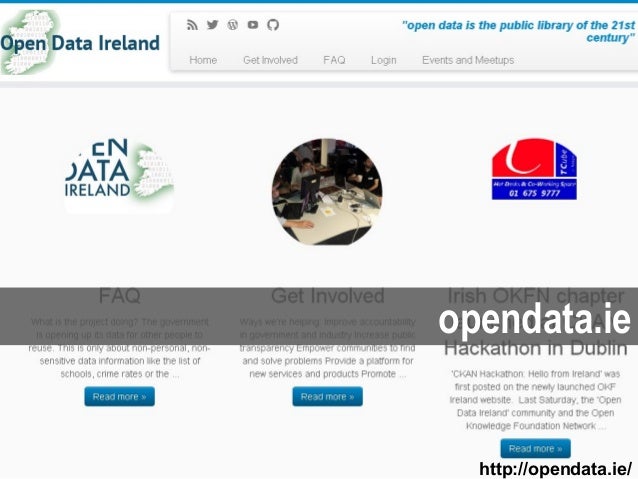
Task: Open the WordPress icon link
Action: tap(233, 25)
